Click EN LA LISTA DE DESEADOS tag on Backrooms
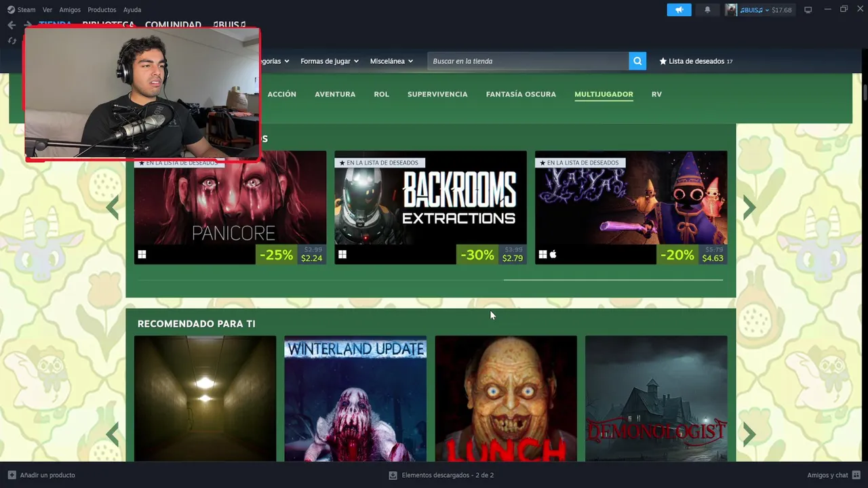 [x=379, y=163]
